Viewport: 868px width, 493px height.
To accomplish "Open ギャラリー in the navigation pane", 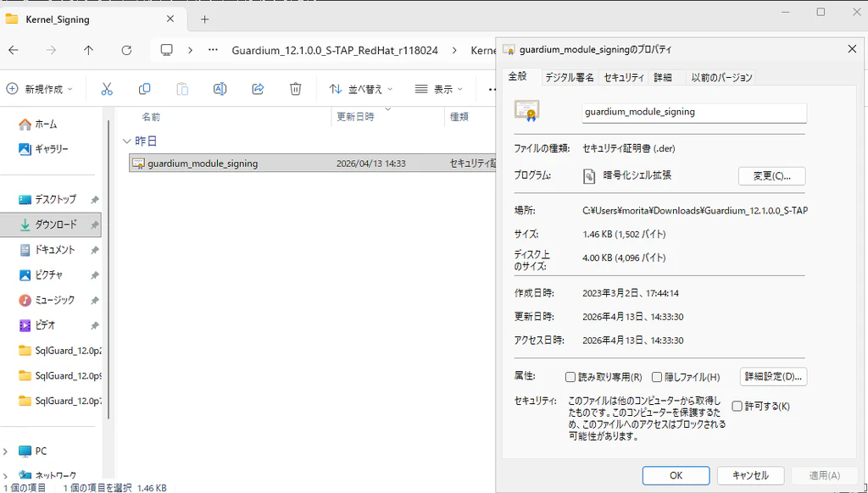I will 43,149.
